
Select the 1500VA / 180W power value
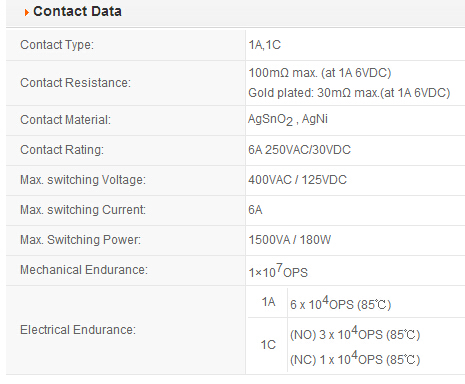point(290,240)
